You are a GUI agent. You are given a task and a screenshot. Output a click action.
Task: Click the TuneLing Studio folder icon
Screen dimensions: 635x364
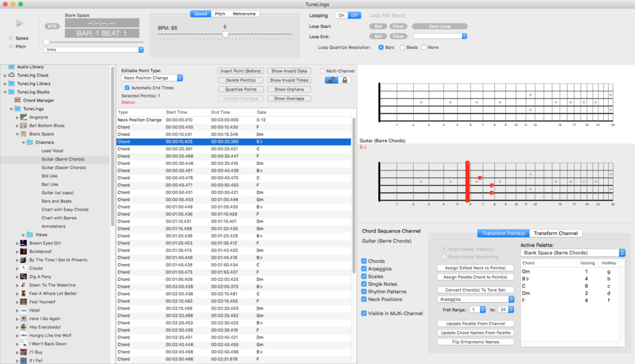11,92
